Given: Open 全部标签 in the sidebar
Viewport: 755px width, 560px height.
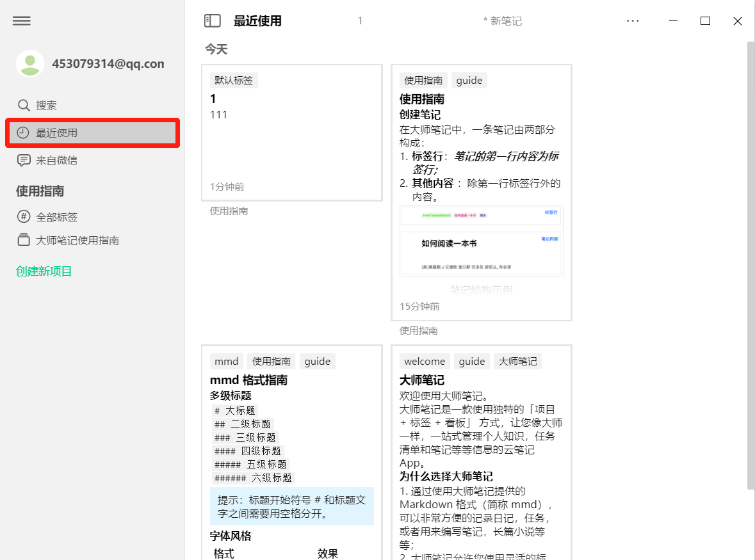Looking at the screenshot, I should (x=57, y=217).
